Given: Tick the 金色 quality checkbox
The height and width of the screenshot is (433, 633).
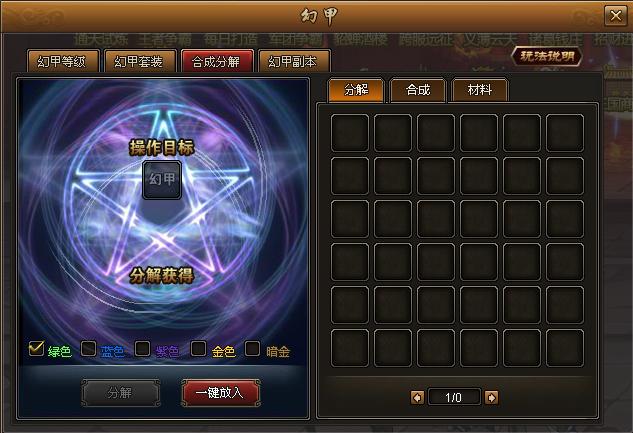Looking at the screenshot, I should coord(198,349).
